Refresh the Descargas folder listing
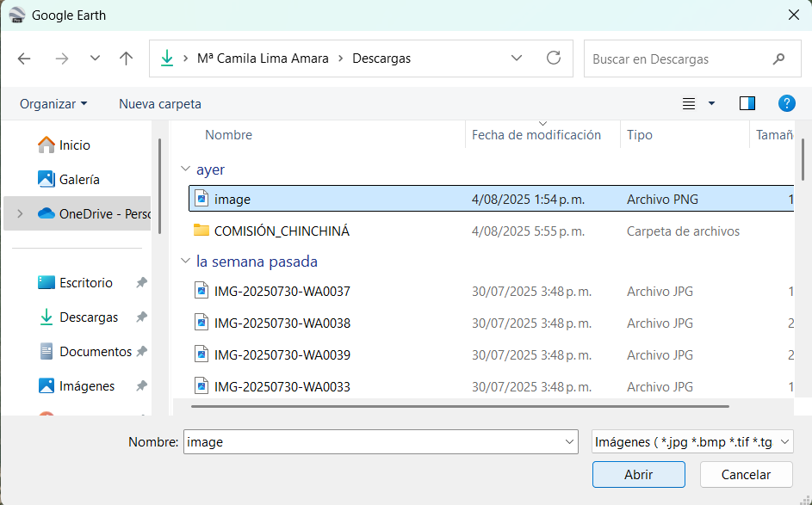 coord(554,58)
